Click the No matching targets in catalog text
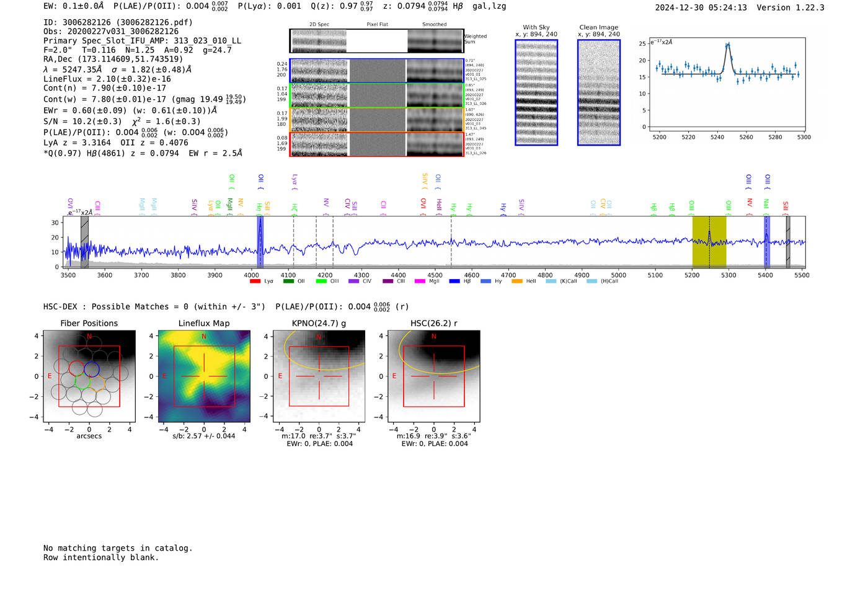Screen dimensions: 868x591 click(118, 548)
